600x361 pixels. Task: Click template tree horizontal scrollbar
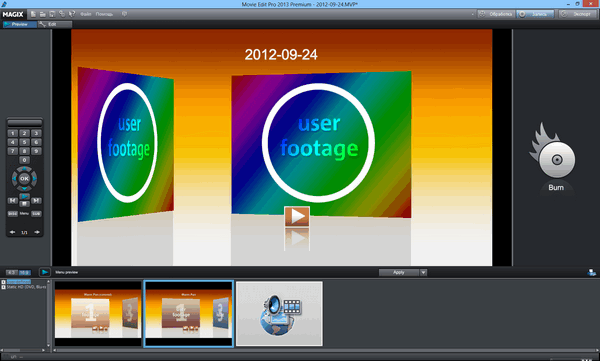coord(22,350)
